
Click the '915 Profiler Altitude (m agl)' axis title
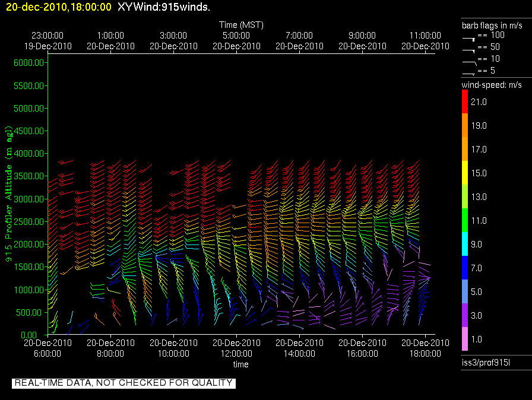click(x=8, y=193)
